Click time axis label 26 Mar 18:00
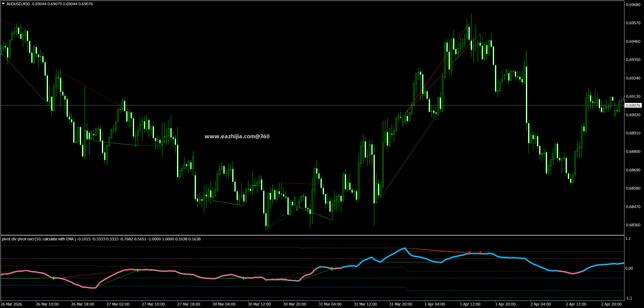Image resolution: width=644 pixels, height=308 pixels. click(83, 304)
